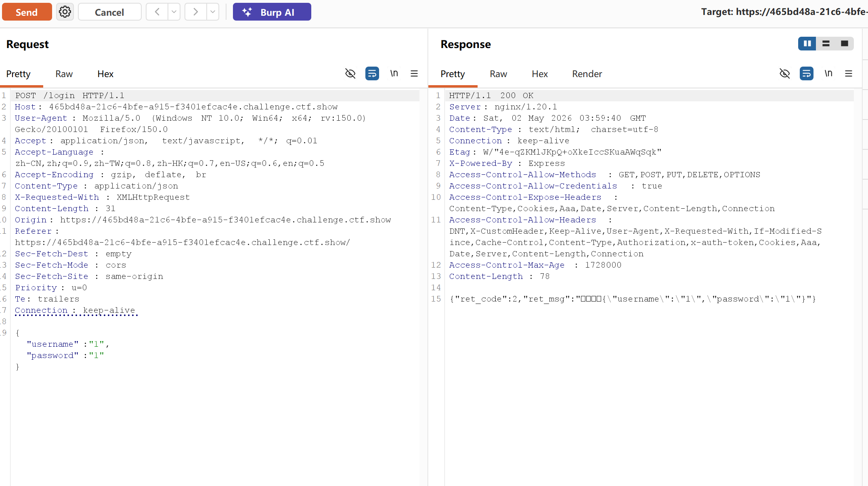Click the request 'Content-Type' header name

pyautogui.click(x=46, y=186)
